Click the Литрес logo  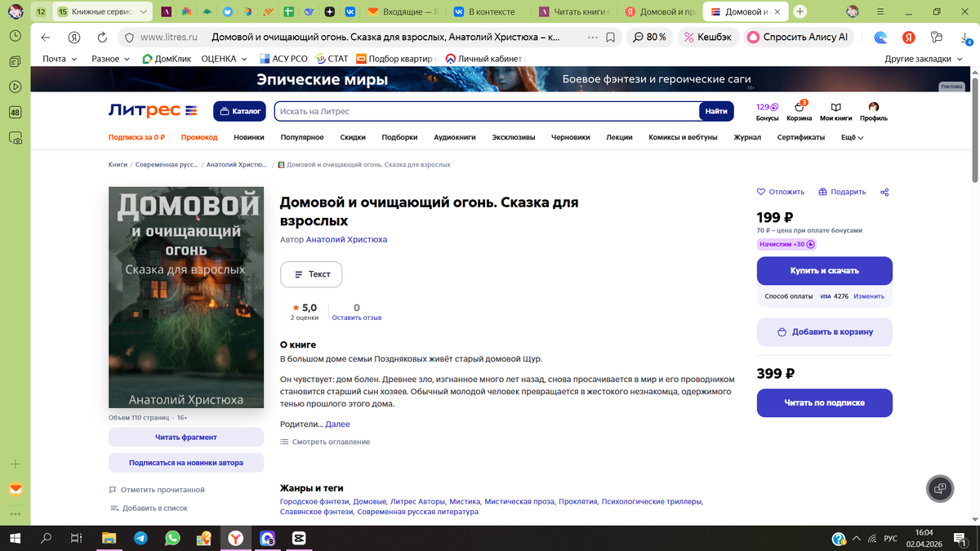(152, 111)
